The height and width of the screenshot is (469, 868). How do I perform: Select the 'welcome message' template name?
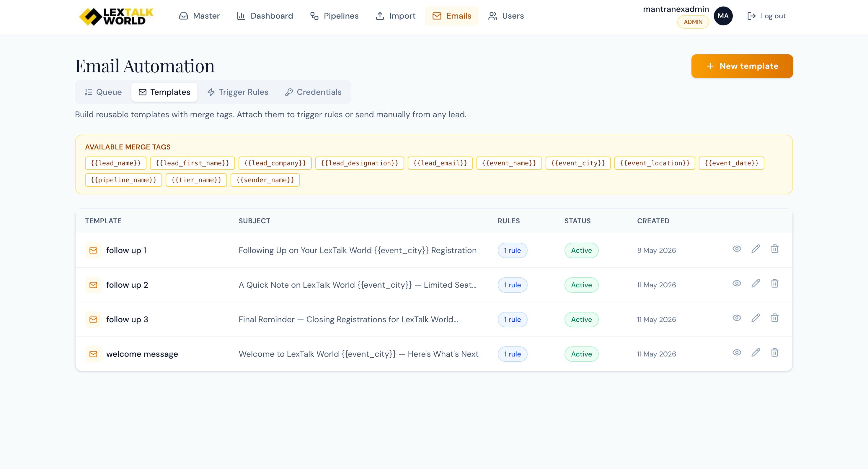pos(142,354)
